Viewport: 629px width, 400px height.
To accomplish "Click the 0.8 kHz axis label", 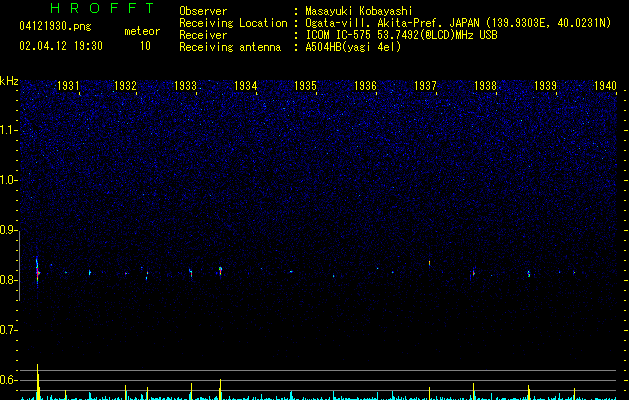I will coord(8,280).
